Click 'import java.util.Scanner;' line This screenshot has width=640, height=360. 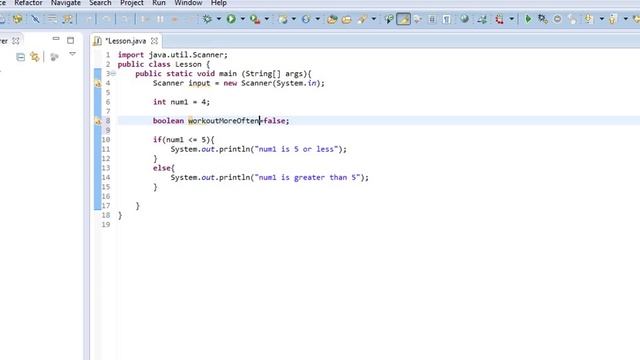coord(173,55)
